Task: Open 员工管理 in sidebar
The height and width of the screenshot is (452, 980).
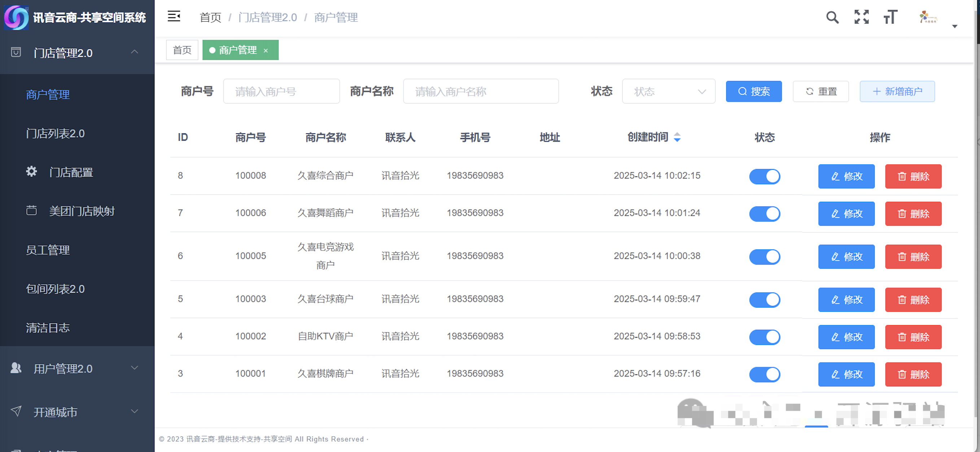Action: click(48, 250)
